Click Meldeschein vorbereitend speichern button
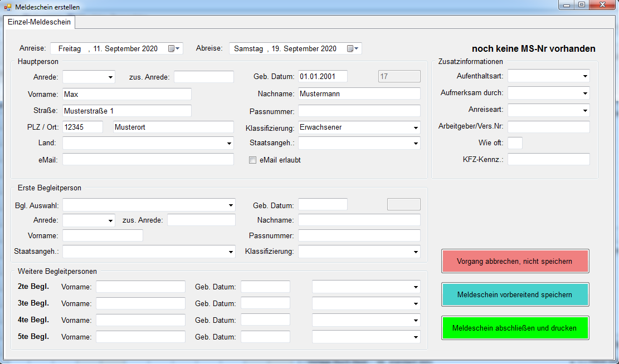This screenshot has width=619, height=364. [x=515, y=294]
